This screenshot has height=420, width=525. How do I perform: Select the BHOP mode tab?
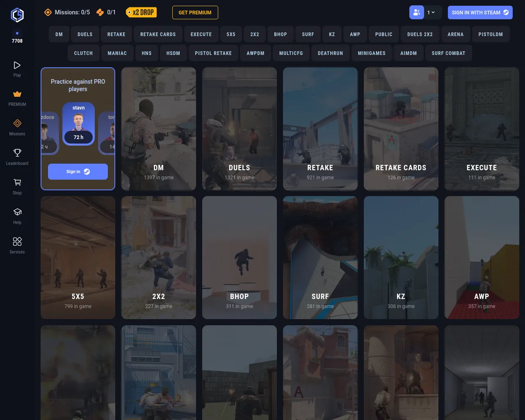coord(281,34)
